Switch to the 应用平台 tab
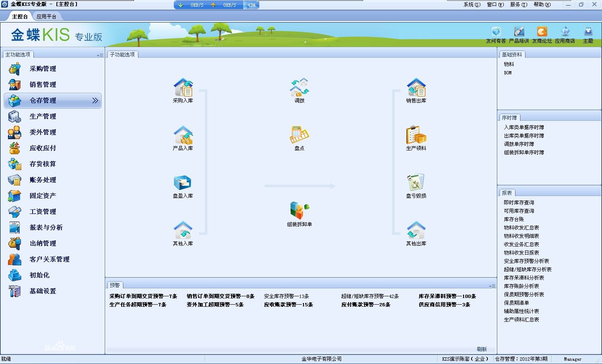Image resolution: width=602 pixels, height=364 pixels. [46, 17]
